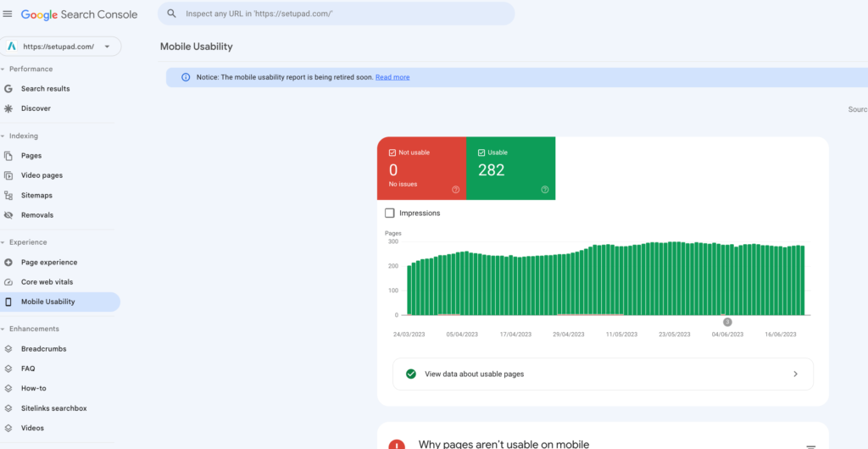Collapse the Enhancements section
The height and width of the screenshot is (449, 868).
(4, 329)
